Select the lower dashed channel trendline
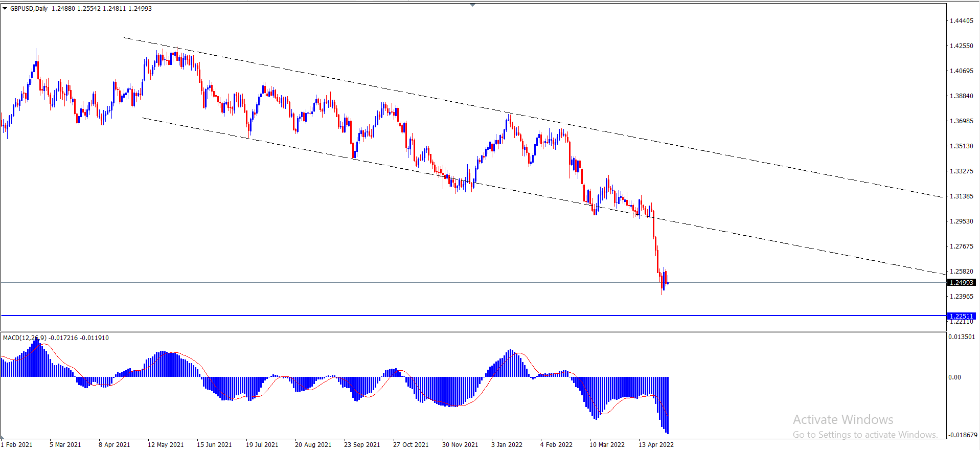 [544, 196]
